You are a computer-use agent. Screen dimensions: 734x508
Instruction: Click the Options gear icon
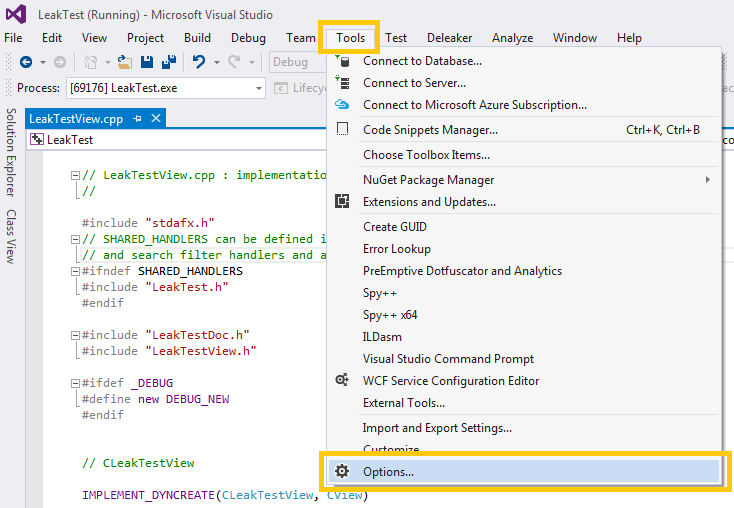coord(342,471)
